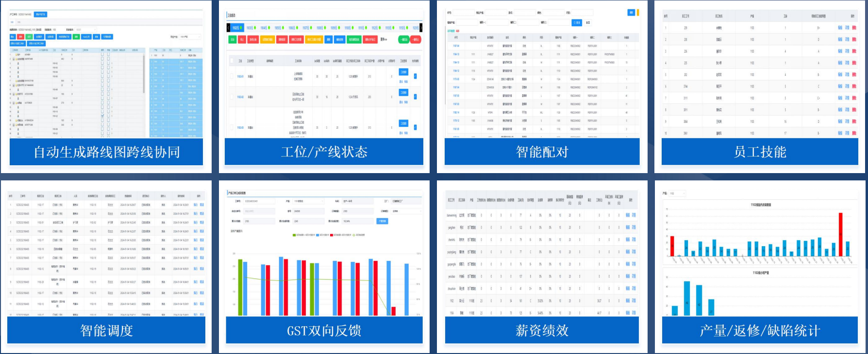Click the tall red bar in top chart

tap(840, 234)
